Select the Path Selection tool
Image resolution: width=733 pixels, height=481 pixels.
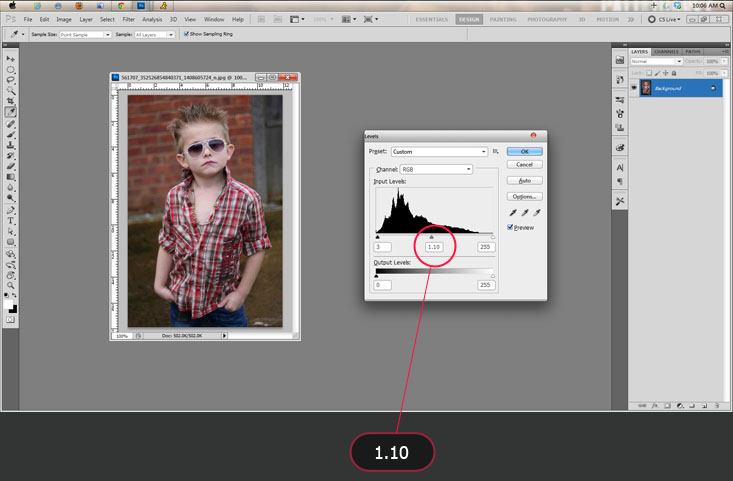coord(10,231)
